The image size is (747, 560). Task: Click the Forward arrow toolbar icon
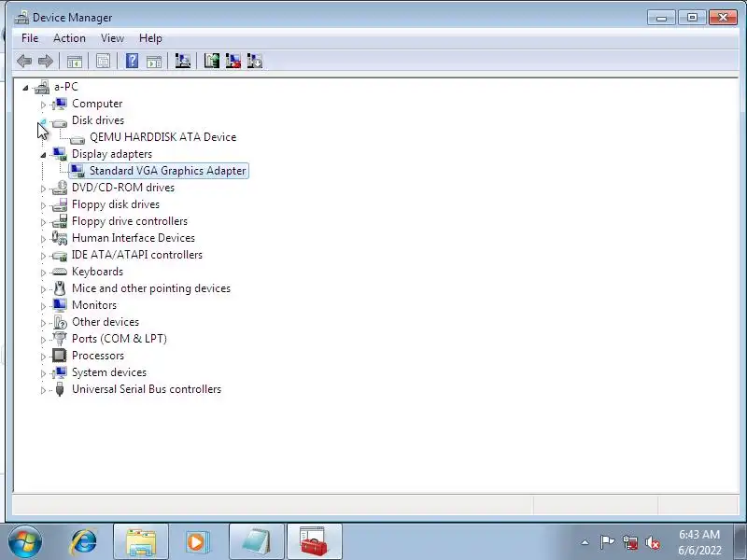[x=46, y=61]
